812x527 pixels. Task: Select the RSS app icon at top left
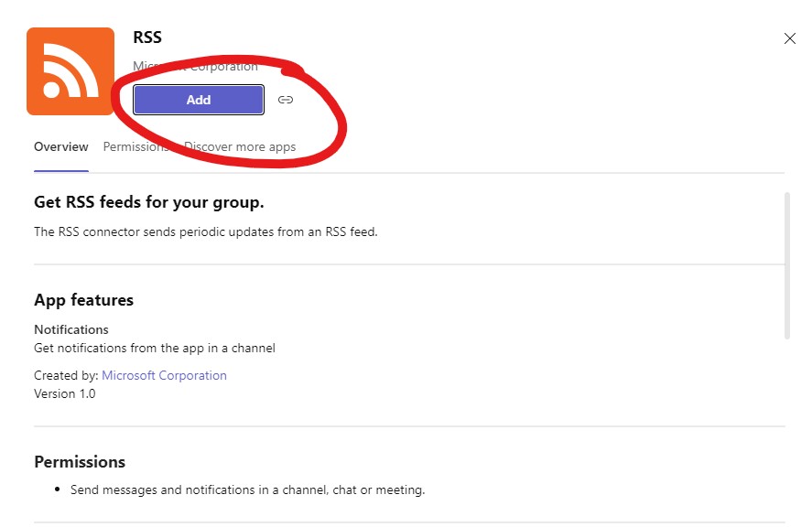(x=70, y=70)
